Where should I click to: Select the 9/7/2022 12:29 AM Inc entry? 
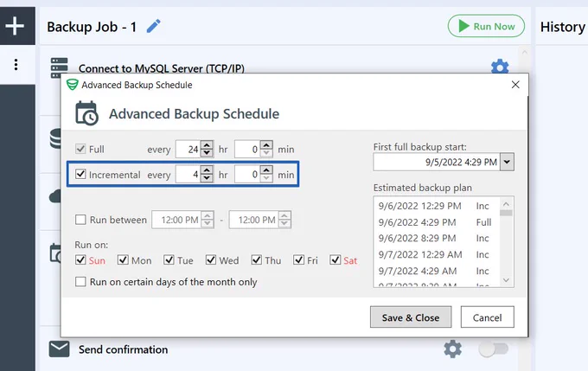click(x=437, y=255)
